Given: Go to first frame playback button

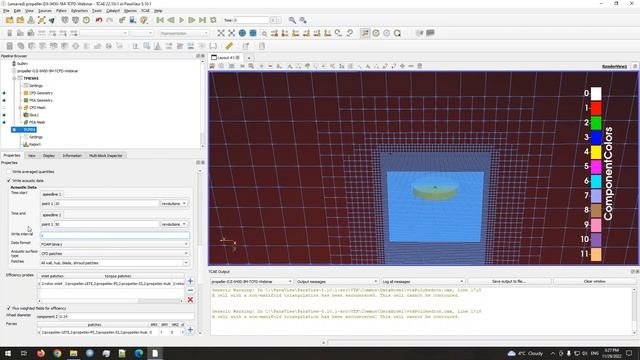Looking at the screenshot, I should point(160,20).
